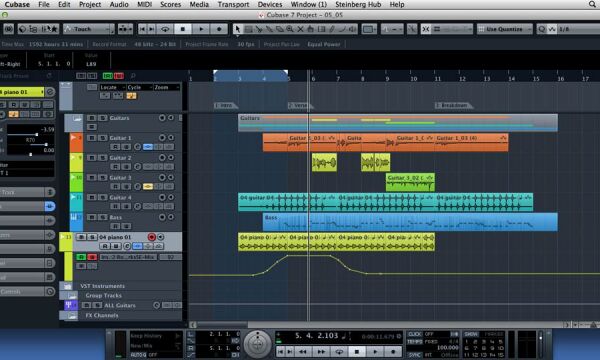Solo the Guitar 4 track
The width and height of the screenshot is (600, 360).
pyautogui.click(x=103, y=197)
